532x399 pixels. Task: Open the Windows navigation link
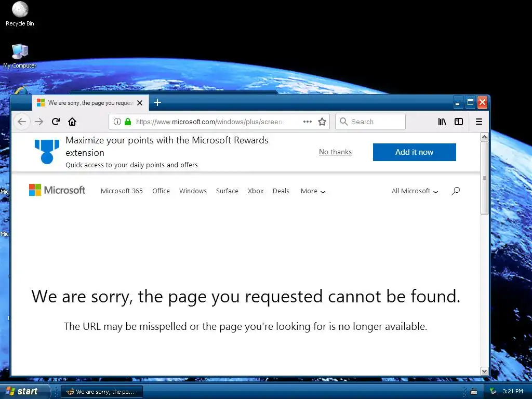pyautogui.click(x=193, y=191)
